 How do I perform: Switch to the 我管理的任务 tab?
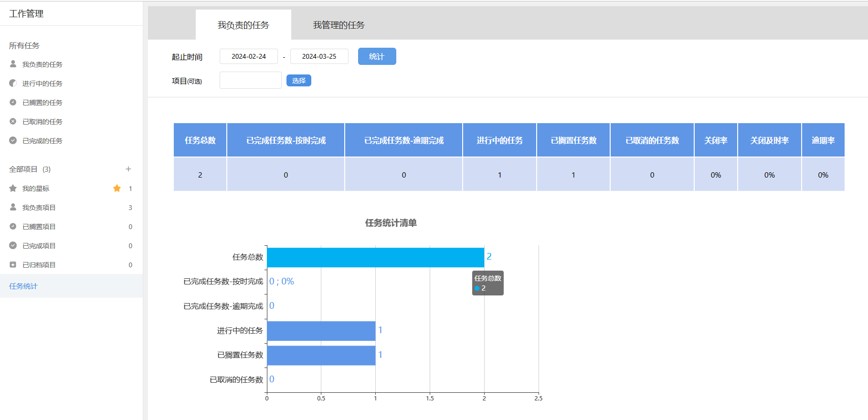[339, 25]
